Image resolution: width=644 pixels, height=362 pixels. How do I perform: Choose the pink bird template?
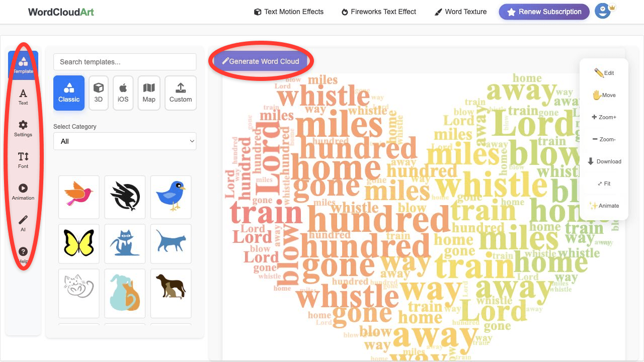coord(79,197)
